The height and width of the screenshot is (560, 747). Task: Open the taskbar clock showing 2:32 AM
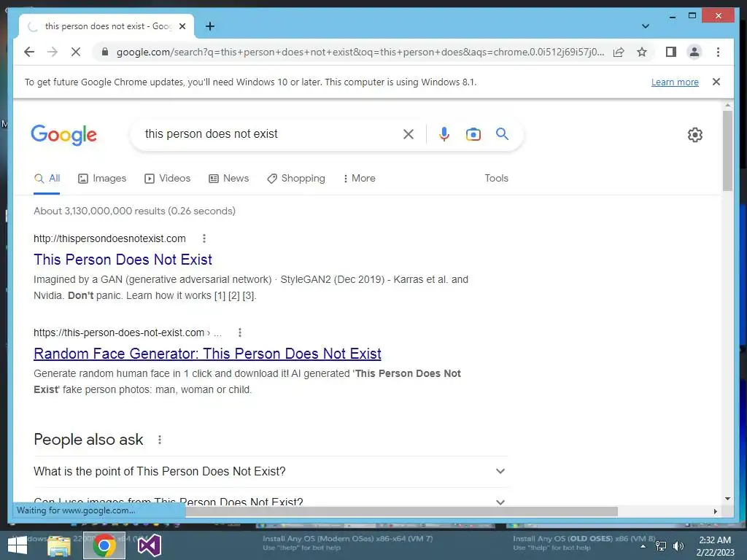pyautogui.click(x=715, y=546)
